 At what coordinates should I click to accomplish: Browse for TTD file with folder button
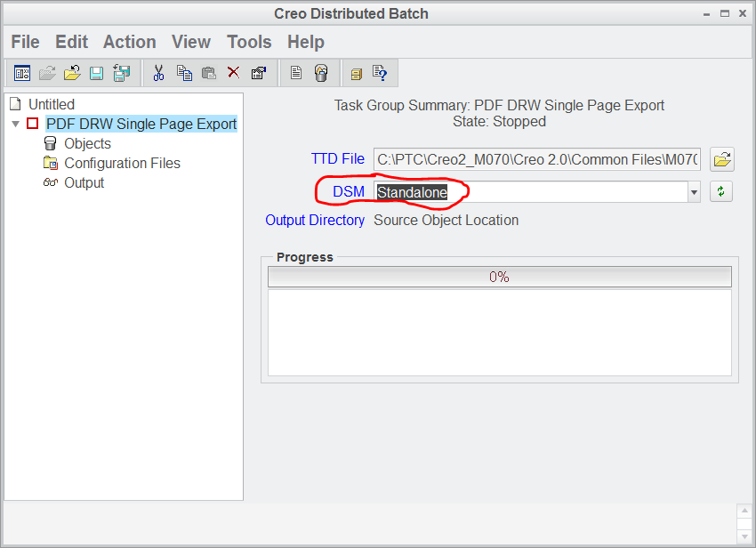pyautogui.click(x=722, y=159)
